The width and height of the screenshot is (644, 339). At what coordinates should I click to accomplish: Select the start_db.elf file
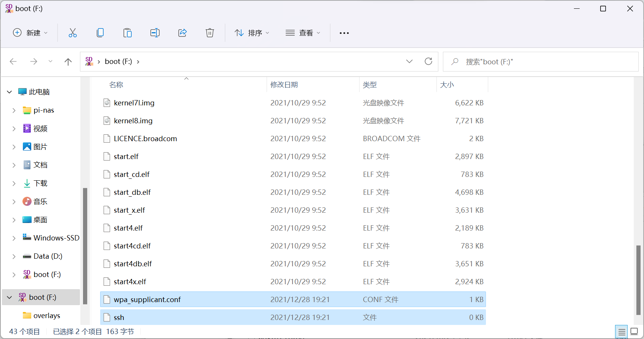click(x=293, y=192)
